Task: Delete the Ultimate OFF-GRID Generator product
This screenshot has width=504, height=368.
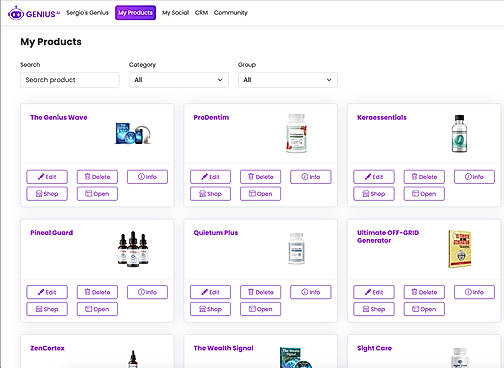Action: coord(424,292)
